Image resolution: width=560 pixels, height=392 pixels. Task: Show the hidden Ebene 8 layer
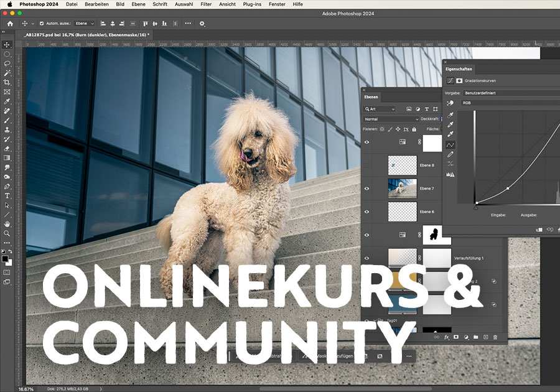coord(367,165)
